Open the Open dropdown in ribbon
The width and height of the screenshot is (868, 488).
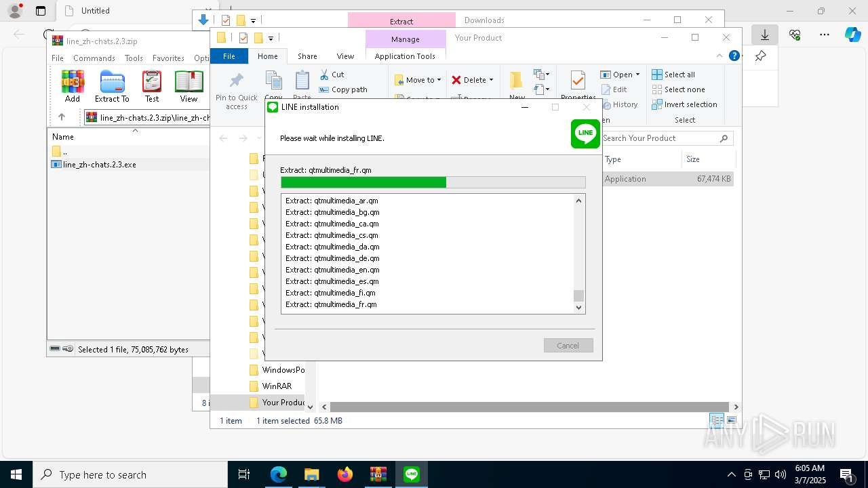tap(620, 75)
